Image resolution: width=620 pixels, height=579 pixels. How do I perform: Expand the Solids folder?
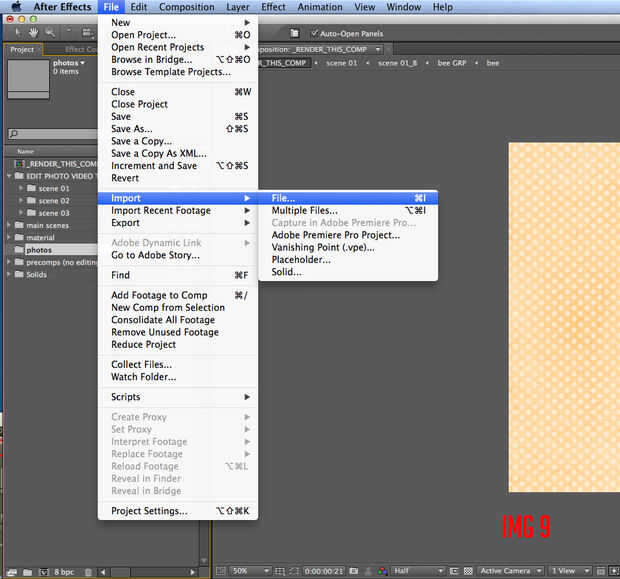pyautogui.click(x=9, y=274)
